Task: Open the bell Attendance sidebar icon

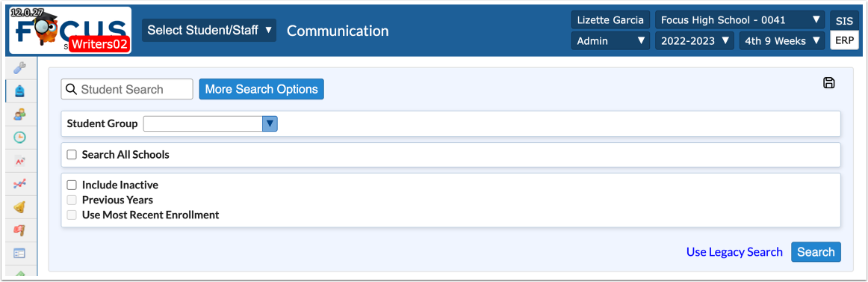Action: click(19, 207)
